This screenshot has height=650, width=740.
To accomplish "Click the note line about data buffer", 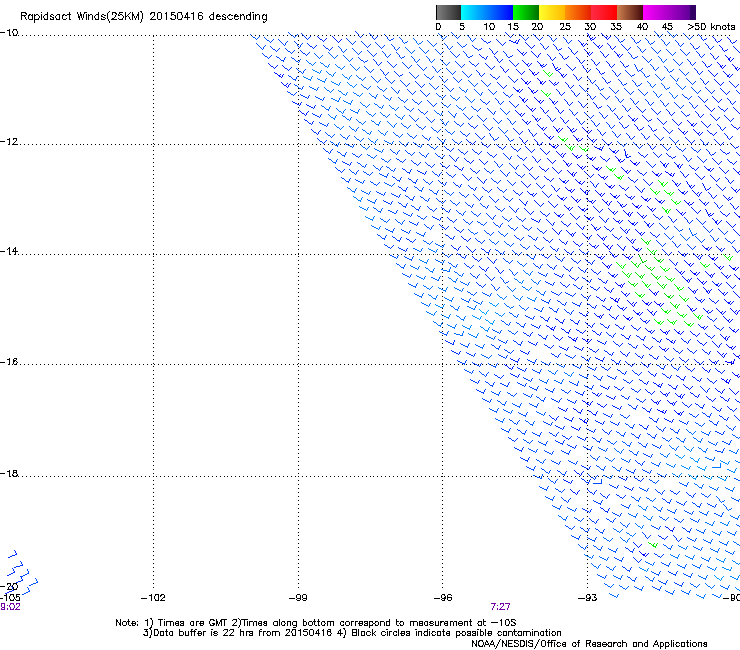I will (352, 633).
